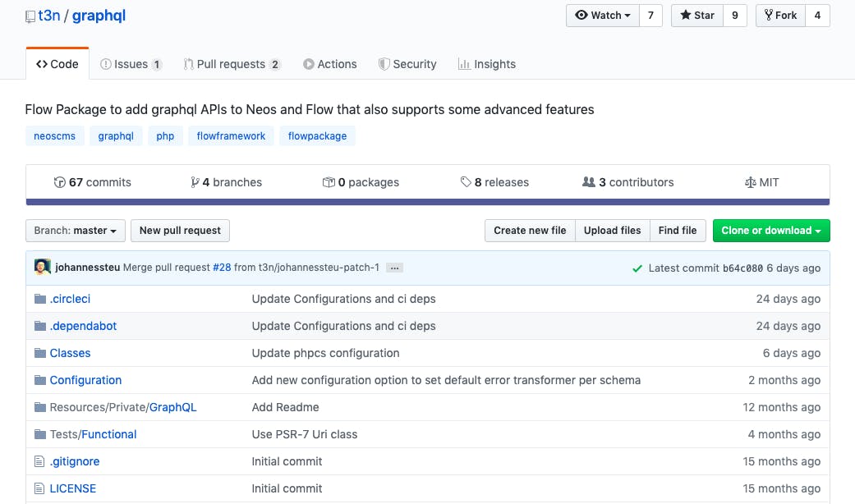Open the Insights tab
Viewport: 855px width, 504px height.
pos(487,64)
